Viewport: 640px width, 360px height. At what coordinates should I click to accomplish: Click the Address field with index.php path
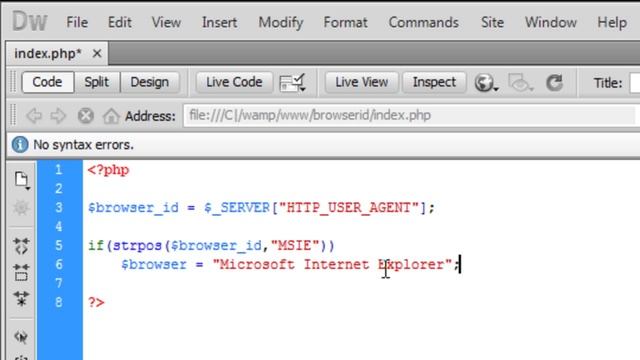410,116
